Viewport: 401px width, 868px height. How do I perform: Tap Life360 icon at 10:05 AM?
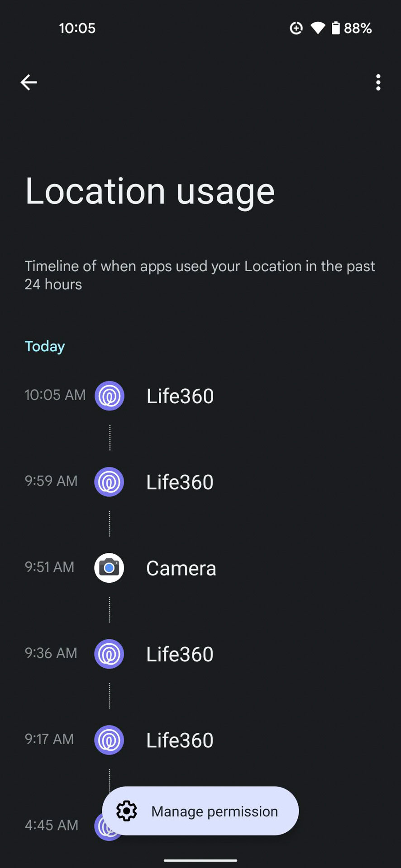click(110, 396)
